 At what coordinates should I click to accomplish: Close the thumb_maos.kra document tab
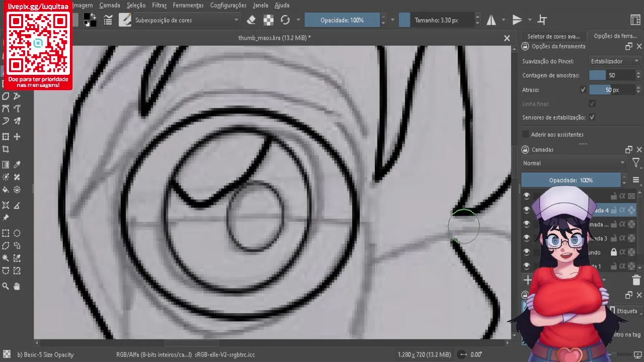coord(507,38)
